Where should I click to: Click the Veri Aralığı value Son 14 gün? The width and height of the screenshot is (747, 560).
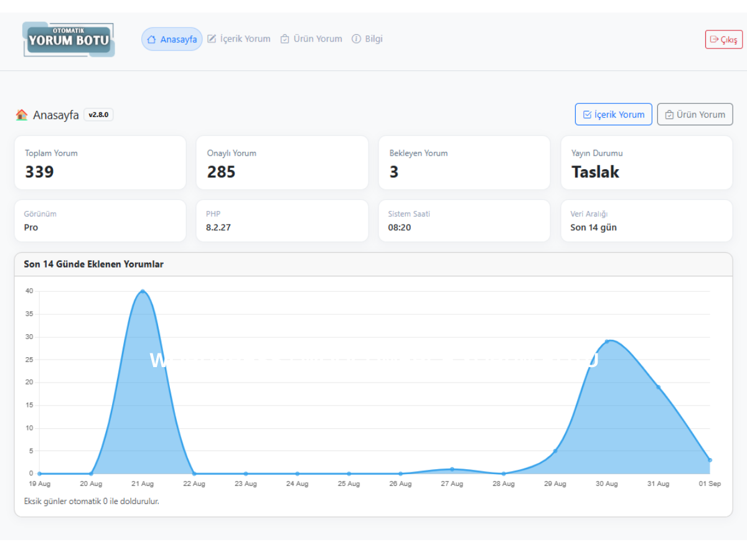(593, 227)
